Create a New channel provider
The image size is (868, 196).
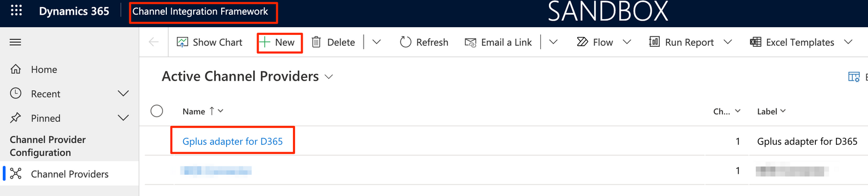pos(279,42)
